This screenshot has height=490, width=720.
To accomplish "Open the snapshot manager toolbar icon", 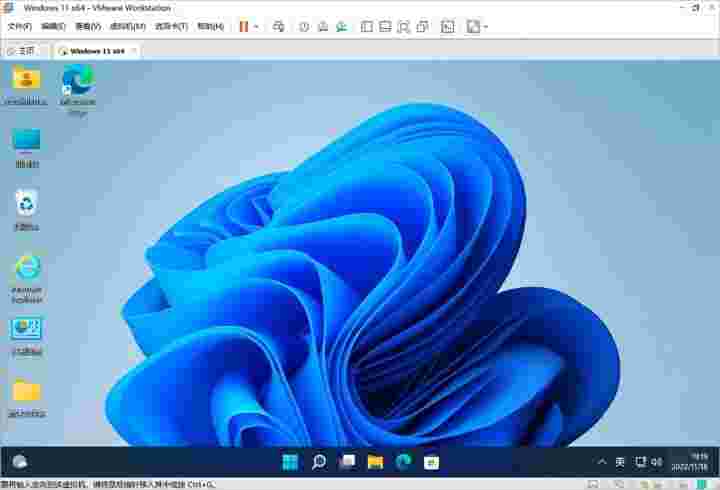I will 341,26.
